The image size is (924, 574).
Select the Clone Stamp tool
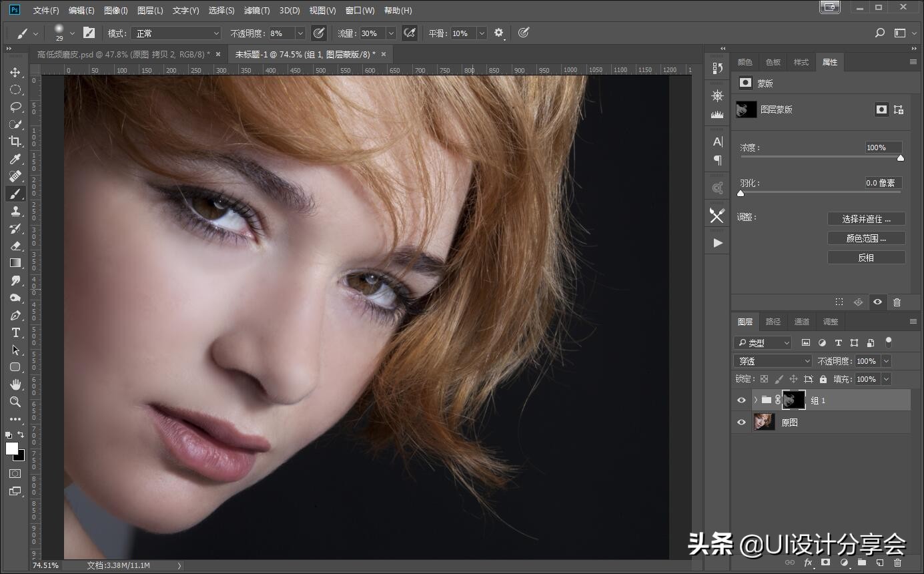point(15,211)
